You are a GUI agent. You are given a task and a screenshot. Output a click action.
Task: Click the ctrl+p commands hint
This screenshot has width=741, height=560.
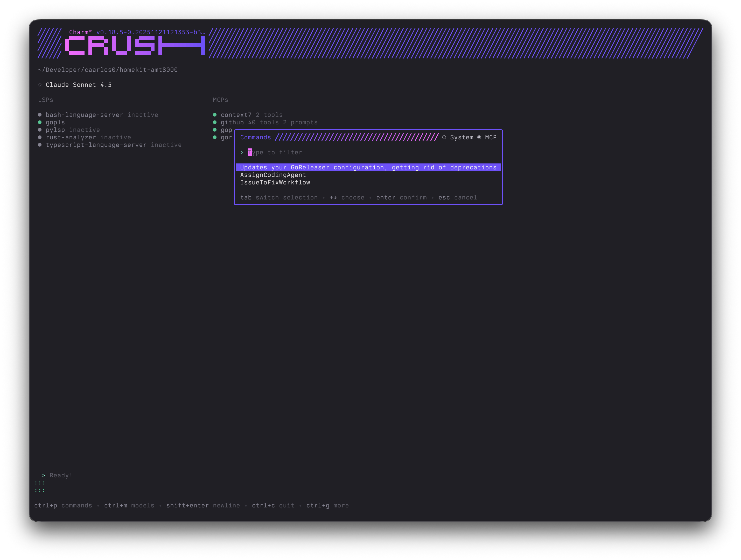coord(63,505)
